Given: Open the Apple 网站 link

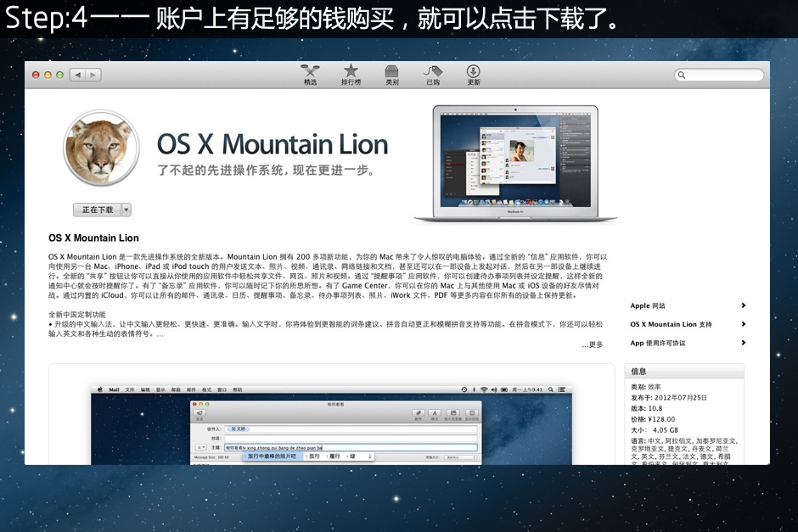Looking at the screenshot, I should (x=648, y=305).
